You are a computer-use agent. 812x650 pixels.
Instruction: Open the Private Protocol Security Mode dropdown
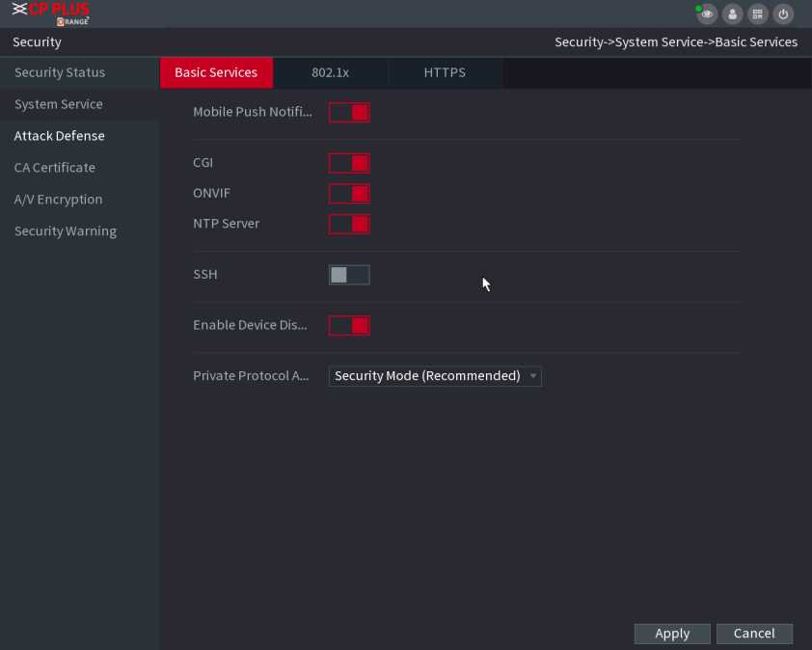tap(435, 376)
